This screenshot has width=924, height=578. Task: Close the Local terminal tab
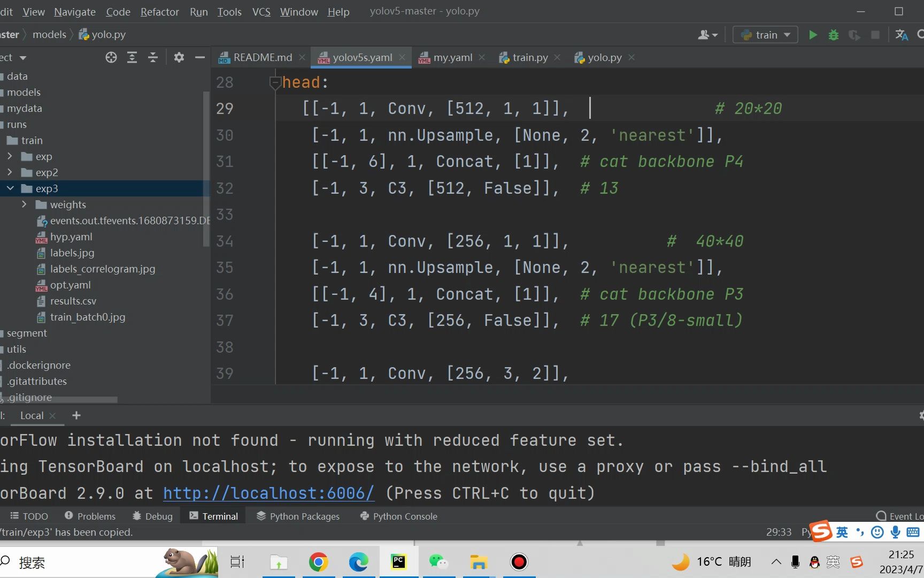pos(52,416)
